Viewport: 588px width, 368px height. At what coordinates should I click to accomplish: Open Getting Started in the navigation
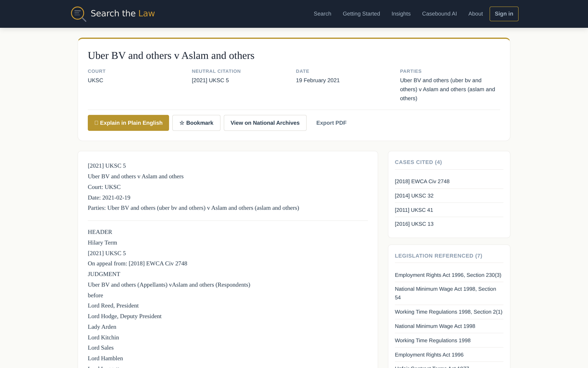[x=361, y=14]
